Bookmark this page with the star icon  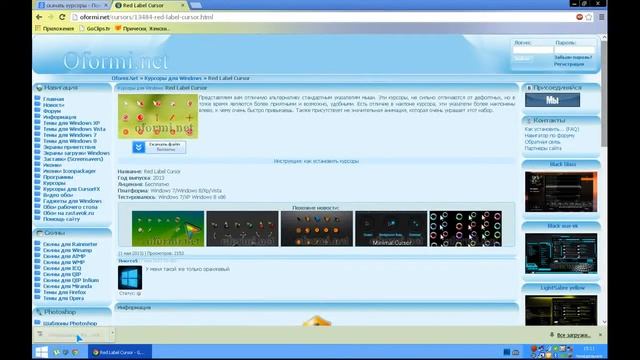[589, 17]
